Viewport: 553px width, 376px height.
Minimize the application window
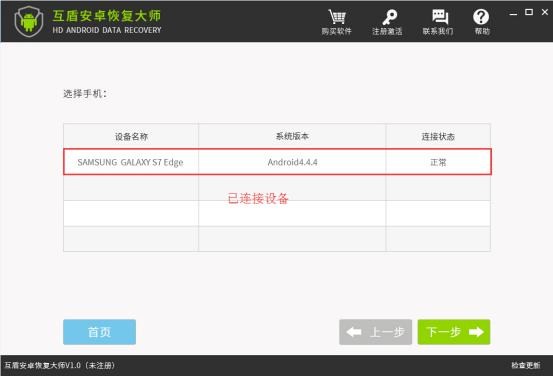point(514,13)
